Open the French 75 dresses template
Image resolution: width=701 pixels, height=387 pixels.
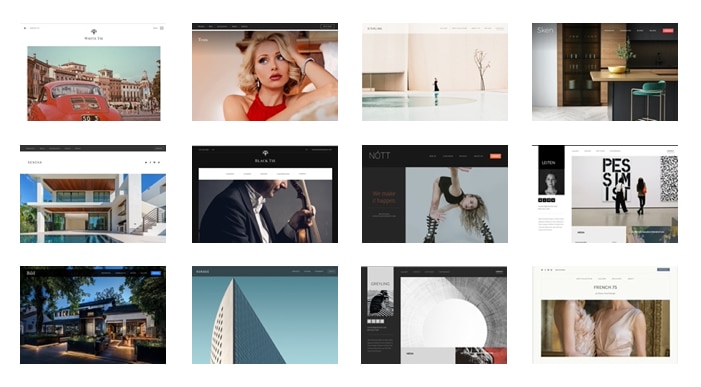(605, 315)
